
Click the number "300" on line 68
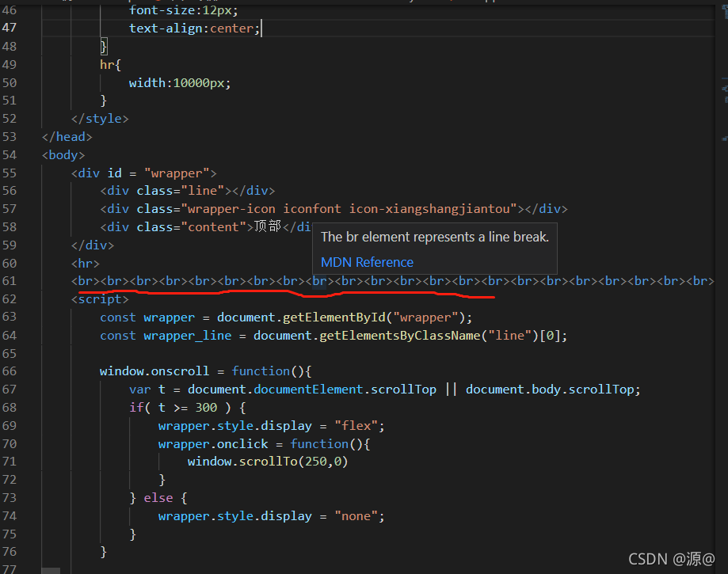coord(206,408)
